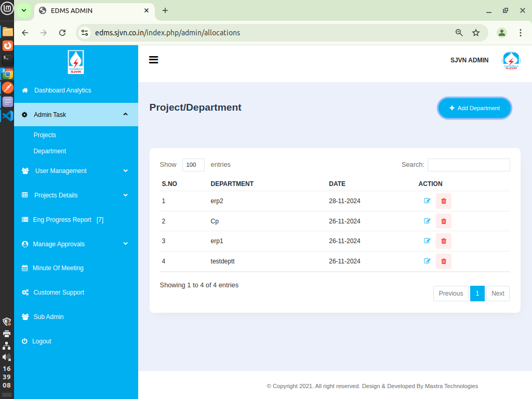Image resolution: width=532 pixels, height=399 pixels.
Task: Bookmark this page with star icon
Action: click(475, 33)
